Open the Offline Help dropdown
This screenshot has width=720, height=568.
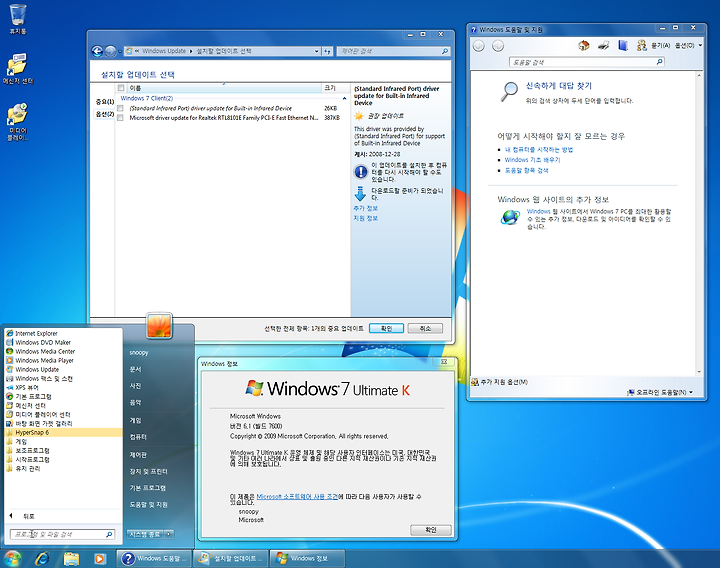coord(660,392)
